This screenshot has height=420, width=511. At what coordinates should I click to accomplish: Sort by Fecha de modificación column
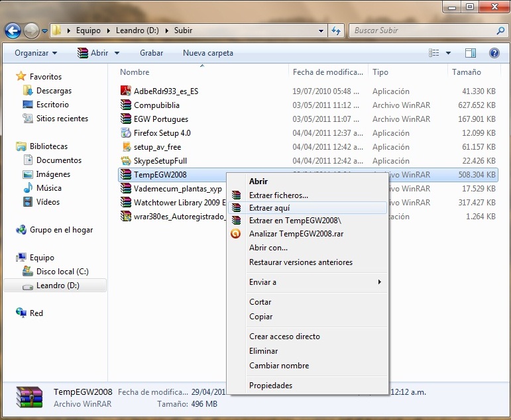click(328, 72)
